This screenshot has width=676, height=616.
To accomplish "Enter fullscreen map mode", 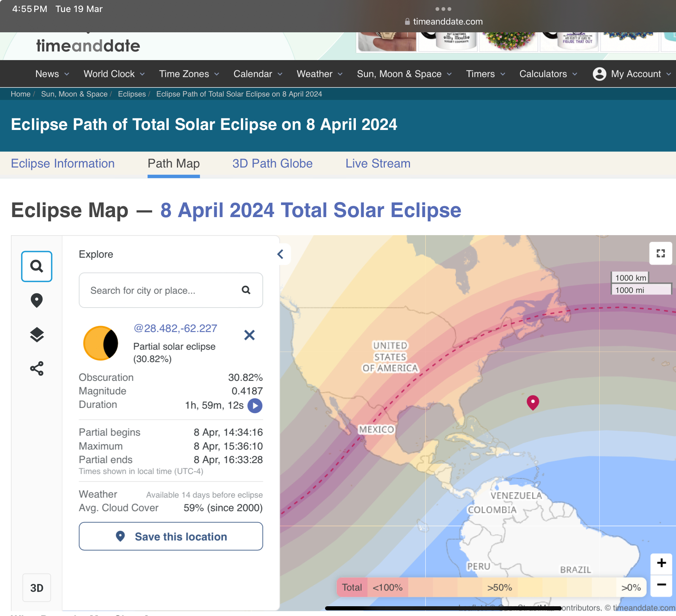I will coord(661,254).
